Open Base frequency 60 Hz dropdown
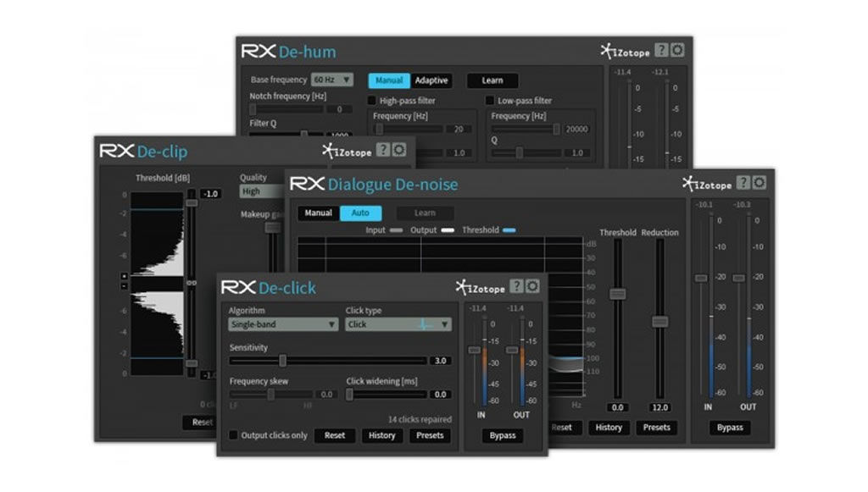 click(x=331, y=80)
